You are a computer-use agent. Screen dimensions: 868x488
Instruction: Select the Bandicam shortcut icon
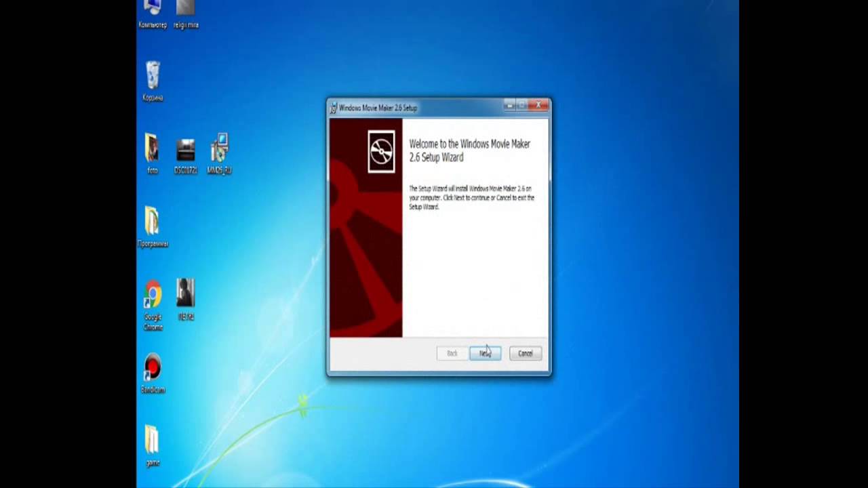click(x=153, y=373)
